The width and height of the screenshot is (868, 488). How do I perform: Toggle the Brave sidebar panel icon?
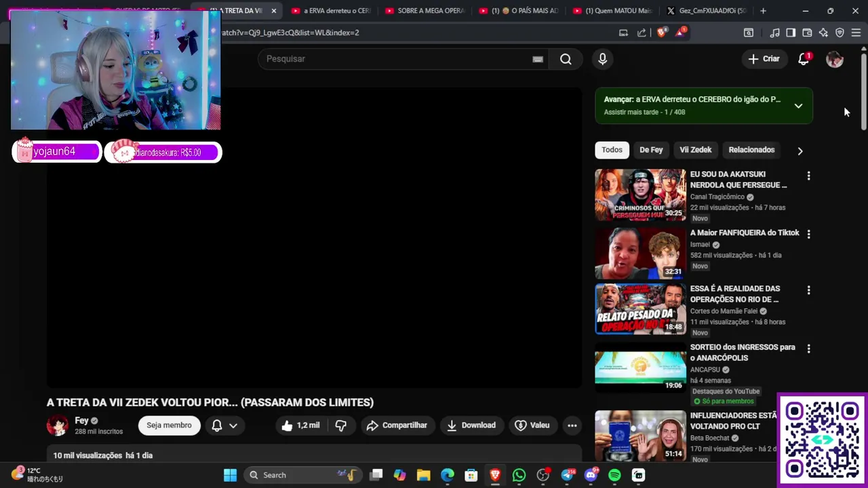[791, 33]
